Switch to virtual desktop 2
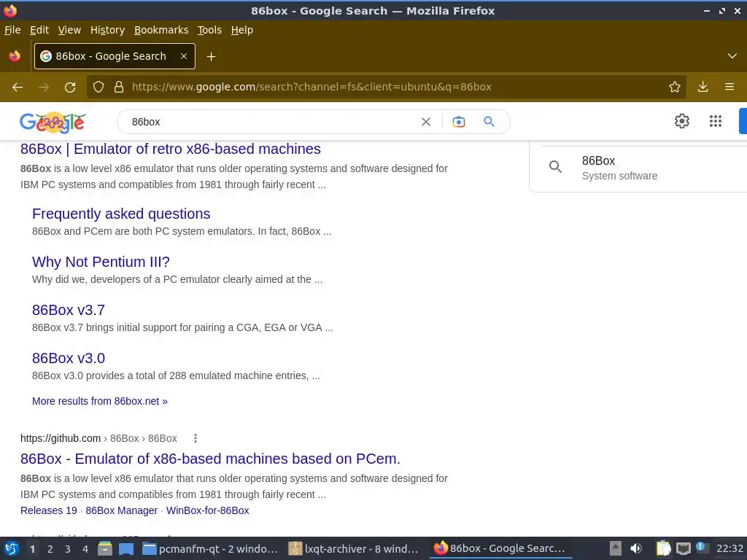This screenshot has height=560, width=747. tap(50, 549)
